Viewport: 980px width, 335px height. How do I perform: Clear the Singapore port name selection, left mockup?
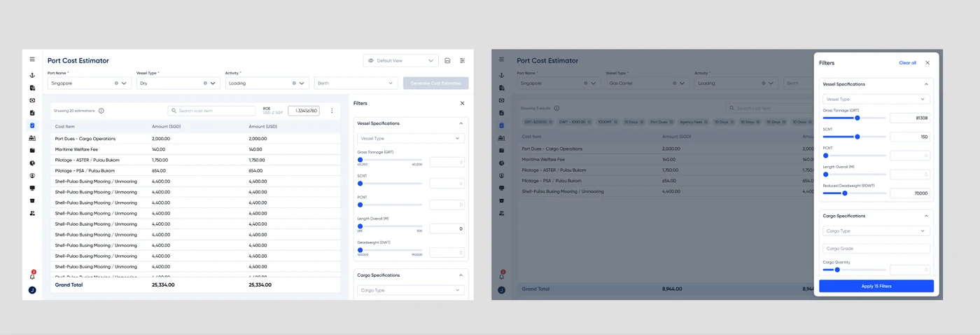click(116, 83)
